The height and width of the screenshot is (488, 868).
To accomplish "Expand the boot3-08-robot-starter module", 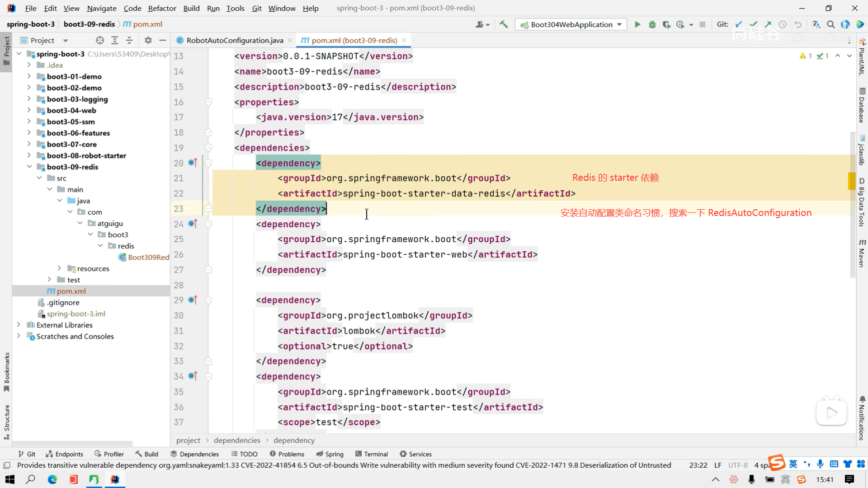I will click(x=29, y=155).
